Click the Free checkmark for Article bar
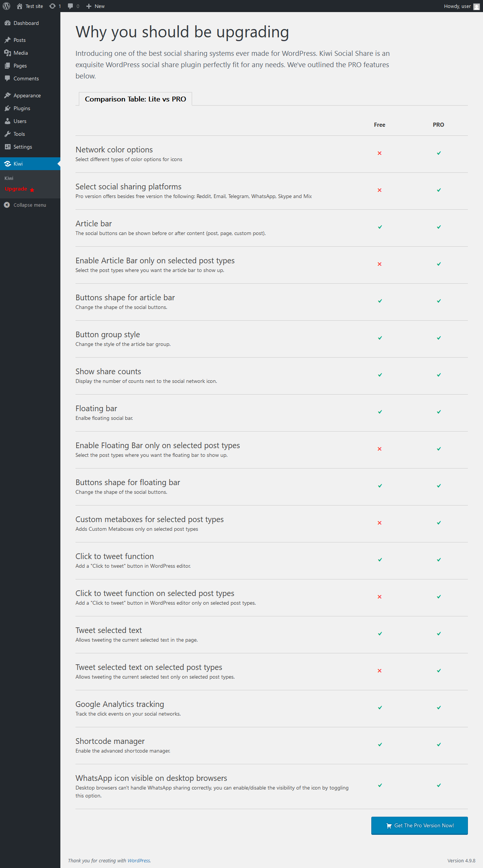483x868 pixels. tap(380, 227)
